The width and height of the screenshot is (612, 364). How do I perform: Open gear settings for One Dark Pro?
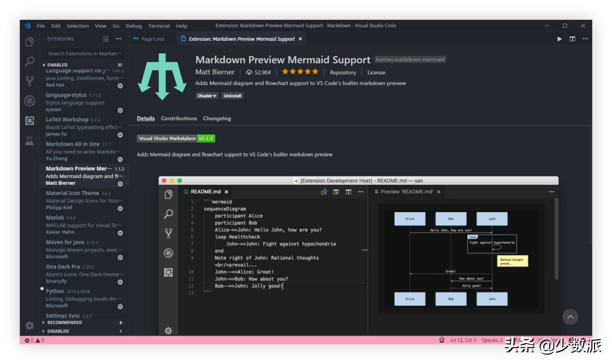pos(120,282)
